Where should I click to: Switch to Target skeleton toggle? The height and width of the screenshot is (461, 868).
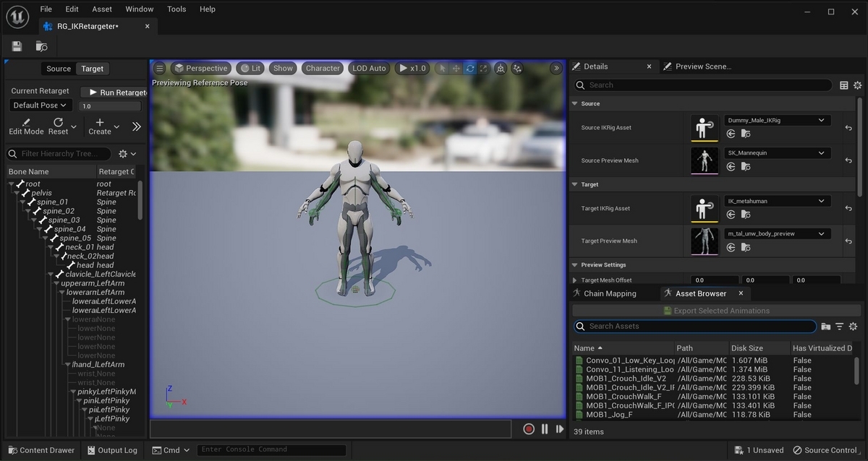click(x=92, y=69)
